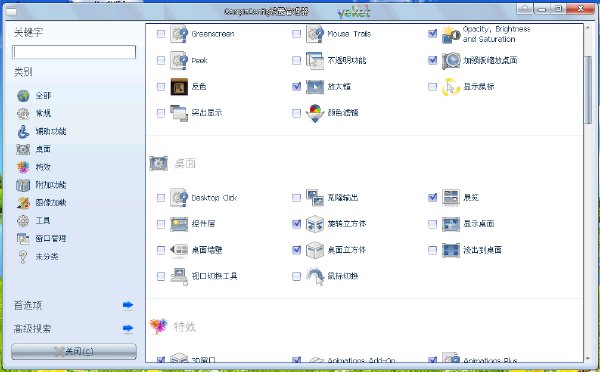Screen dimensions: 600x372
Task: Disable the 旋转立方体 rotate cube checkbox
Action: [297, 224]
